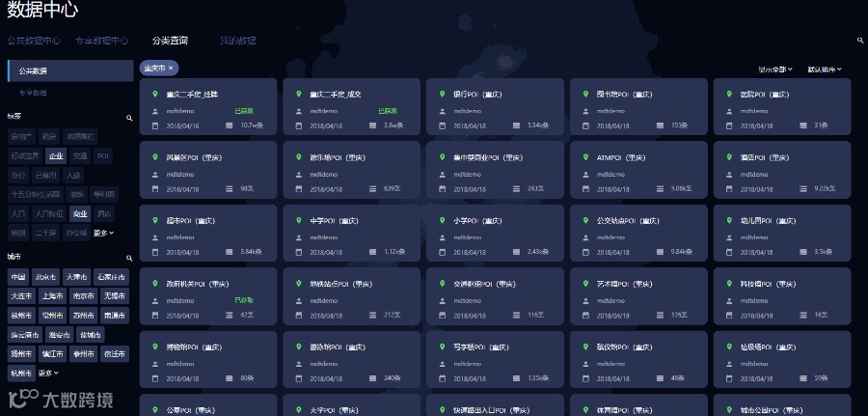Screen dimensions: 868x416
Task: Click user icon on 游乐场POI card
Action: pos(299,174)
